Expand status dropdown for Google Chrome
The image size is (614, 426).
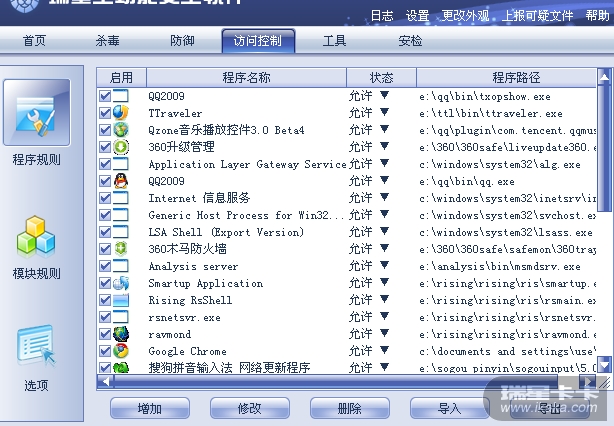(x=385, y=350)
